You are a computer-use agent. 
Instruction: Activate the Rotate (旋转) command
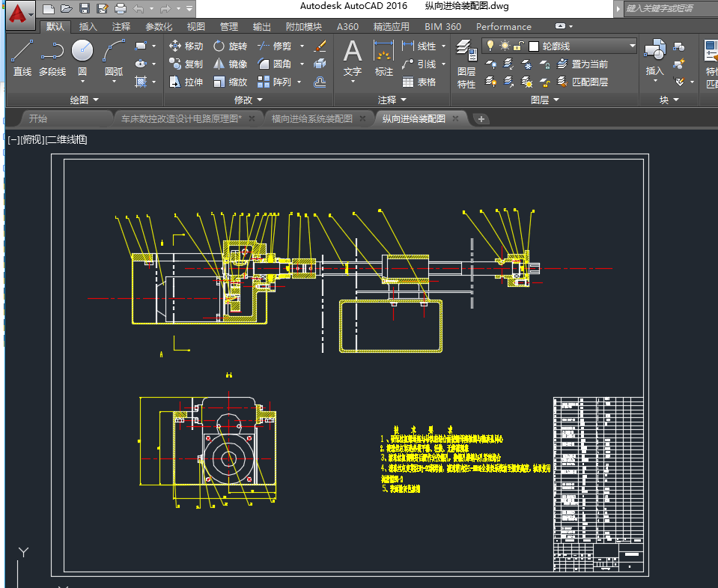click(230, 46)
